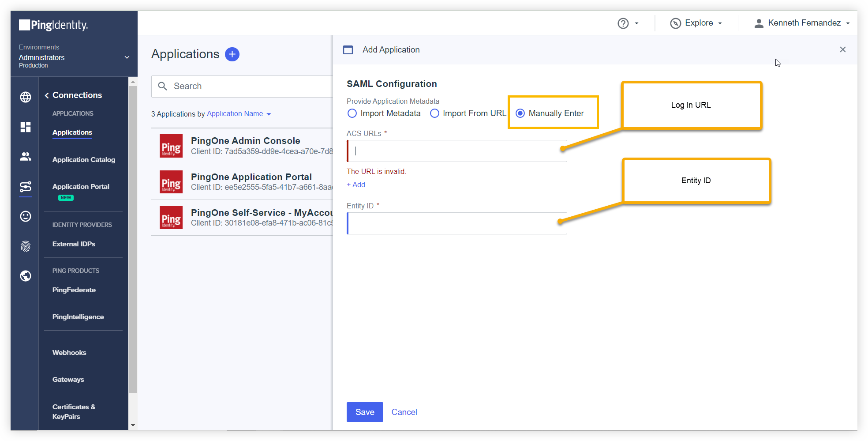Open the help question mark icon
This screenshot has height=441, width=868.
(623, 23)
